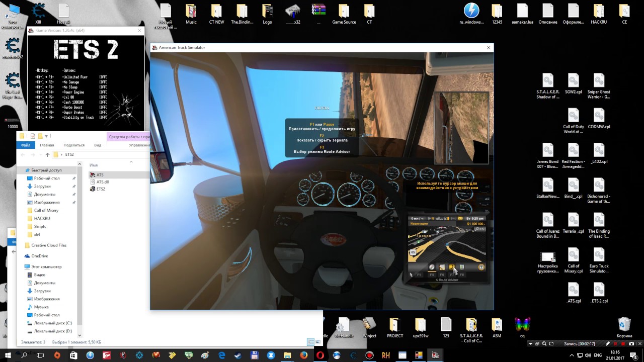Open the info list tab in Route Advisor
Image resolution: width=644 pixels, height=362 pixels.
462,267
